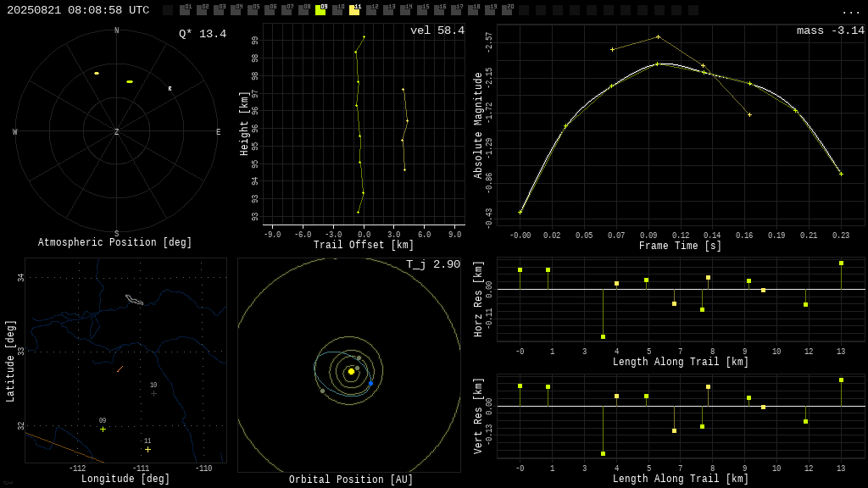This screenshot has width=868, height=488.
Task: Select the highlighted station 09 box
Action: 320,10
